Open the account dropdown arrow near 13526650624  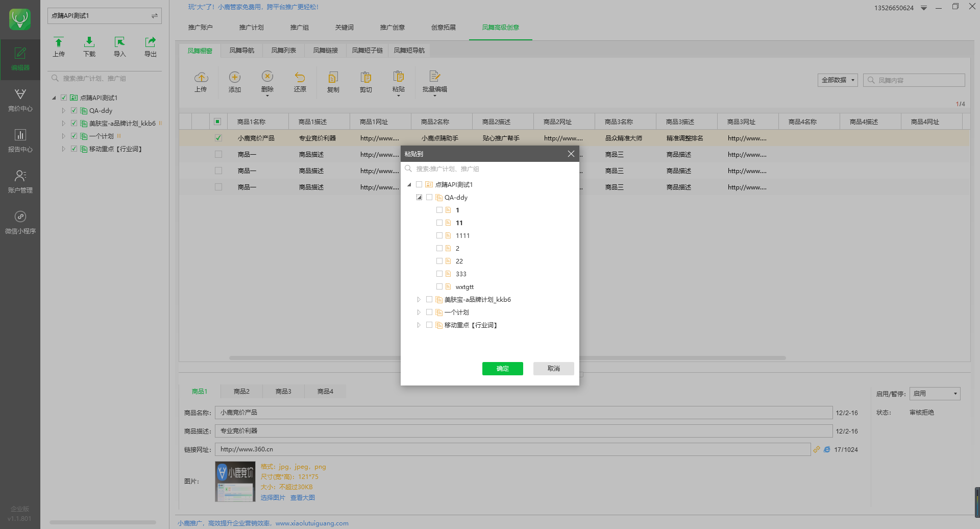tap(924, 8)
